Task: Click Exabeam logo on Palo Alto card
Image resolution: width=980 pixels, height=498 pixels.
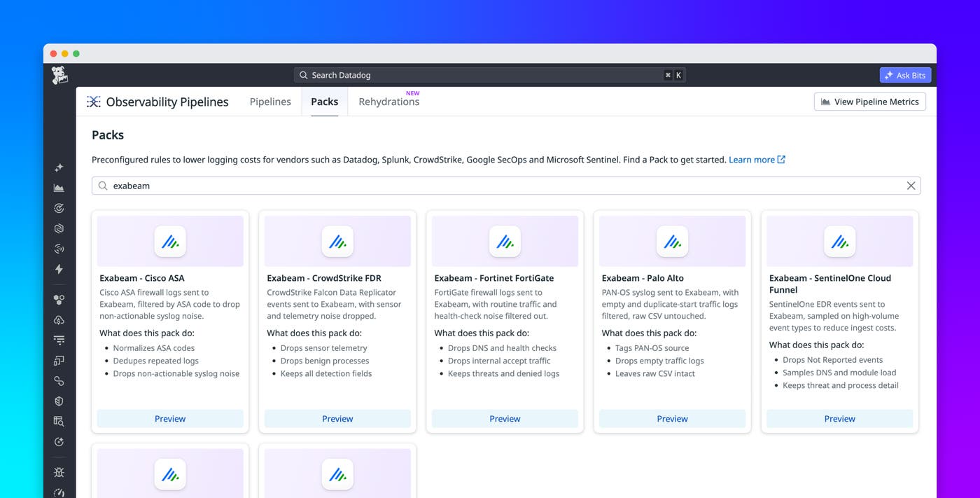Action: (672, 241)
